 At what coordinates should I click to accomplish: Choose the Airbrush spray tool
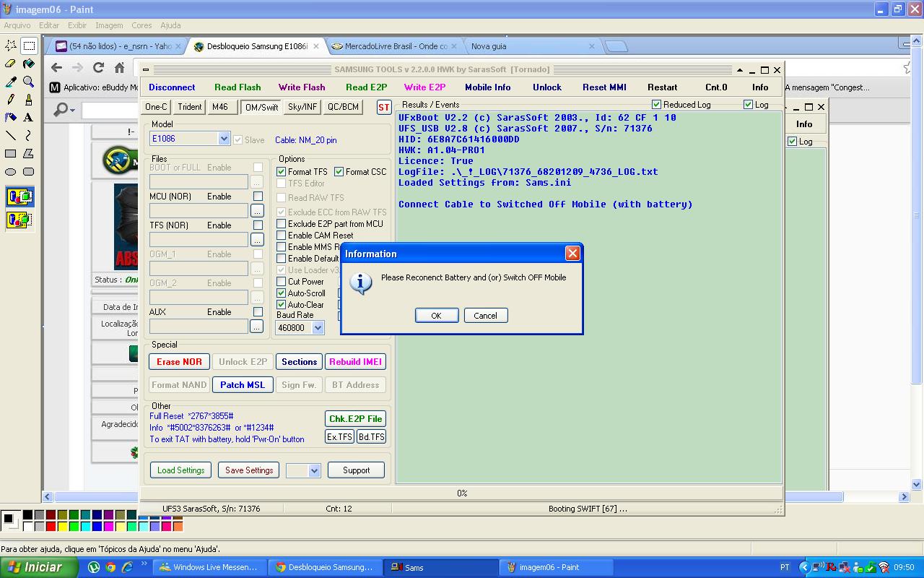click(11, 117)
